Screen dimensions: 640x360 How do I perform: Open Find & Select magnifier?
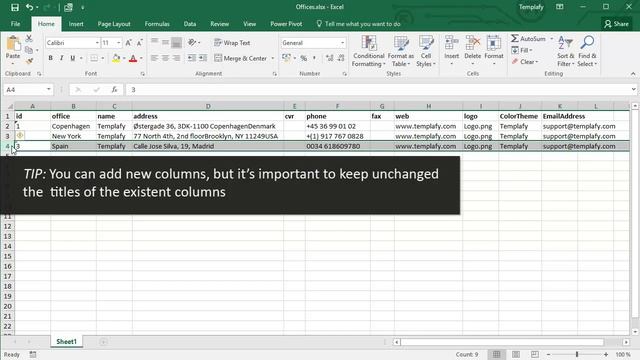(587, 51)
